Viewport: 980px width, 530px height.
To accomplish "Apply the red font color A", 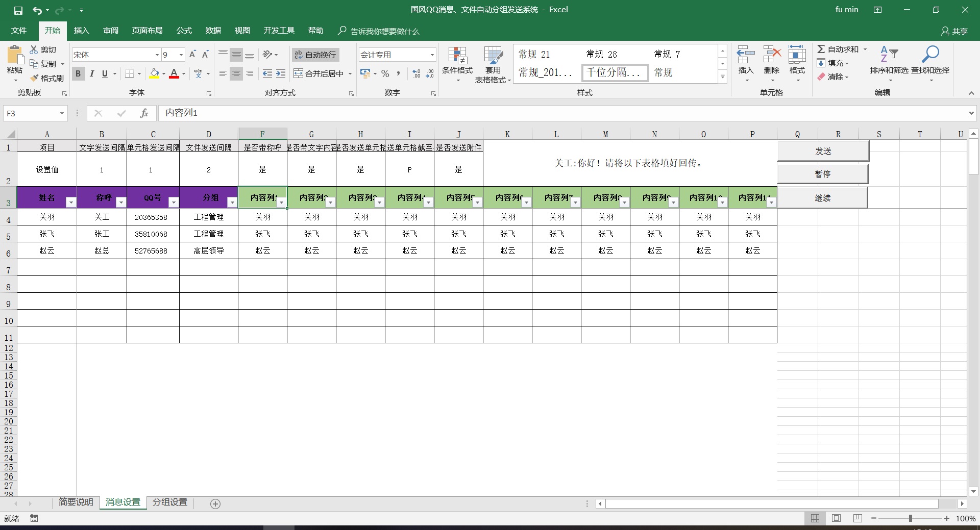I will pyautogui.click(x=174, y=73).
